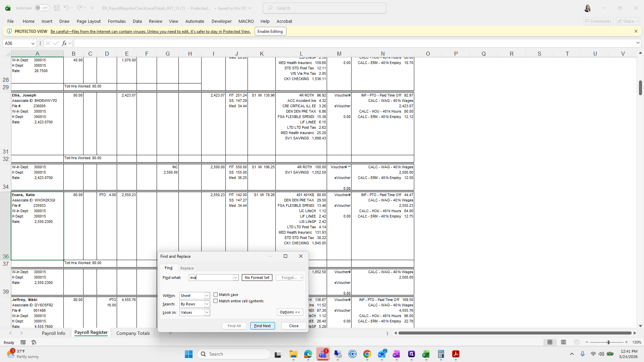Switch to the Replace tab
644x362 pixels.
pyautogui.click(x=187, y=268)
